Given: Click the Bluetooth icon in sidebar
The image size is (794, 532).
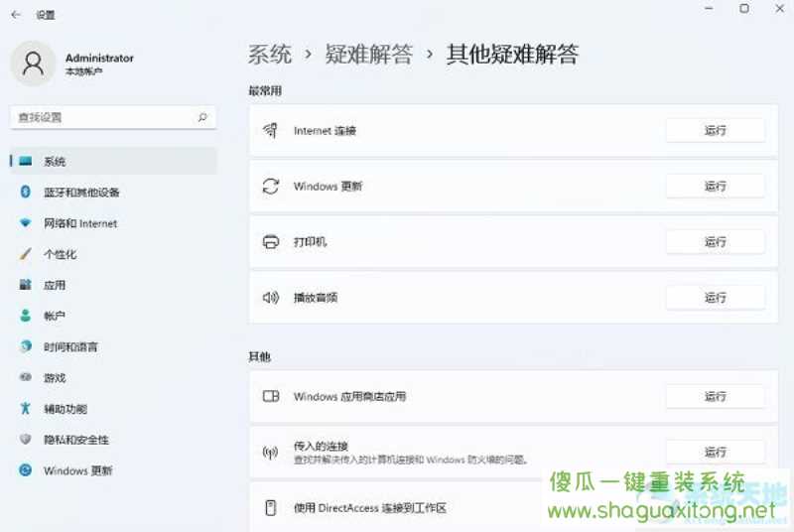Looking at the screenshot, I should point(26,192).
